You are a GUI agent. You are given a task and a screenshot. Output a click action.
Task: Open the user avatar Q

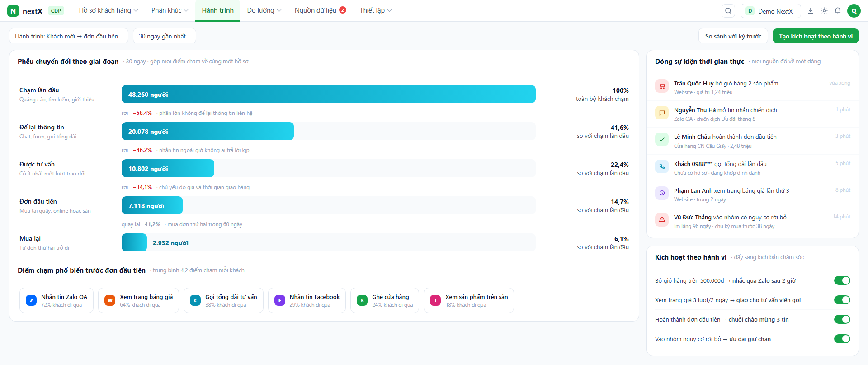point(854,11)
